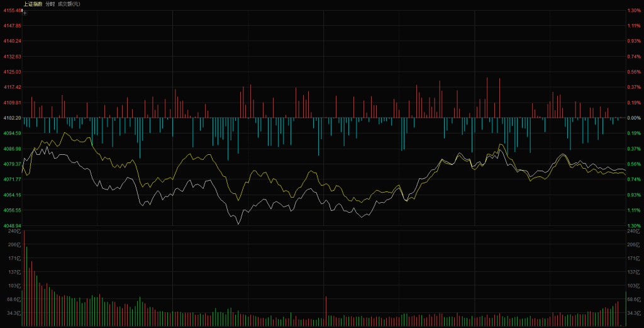
Task: Click the lowest trough of the white line
Action: point(238,223)
